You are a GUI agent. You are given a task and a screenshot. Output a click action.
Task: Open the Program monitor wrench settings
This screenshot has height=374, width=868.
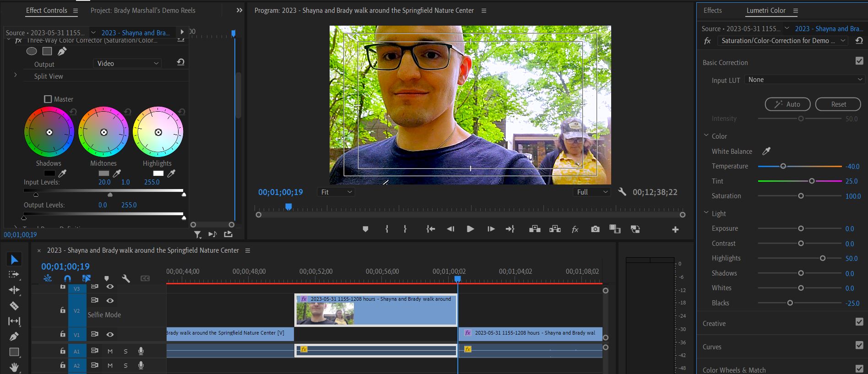click(622, 192)
